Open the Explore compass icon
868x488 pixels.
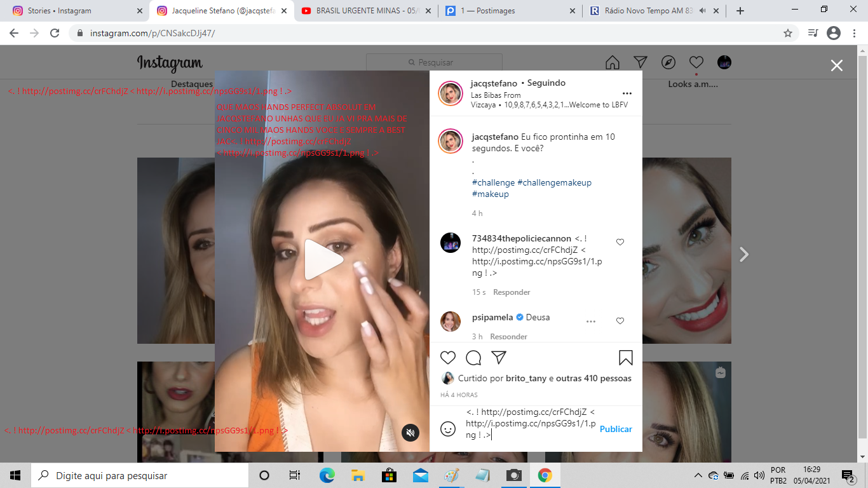coord(668,62)
